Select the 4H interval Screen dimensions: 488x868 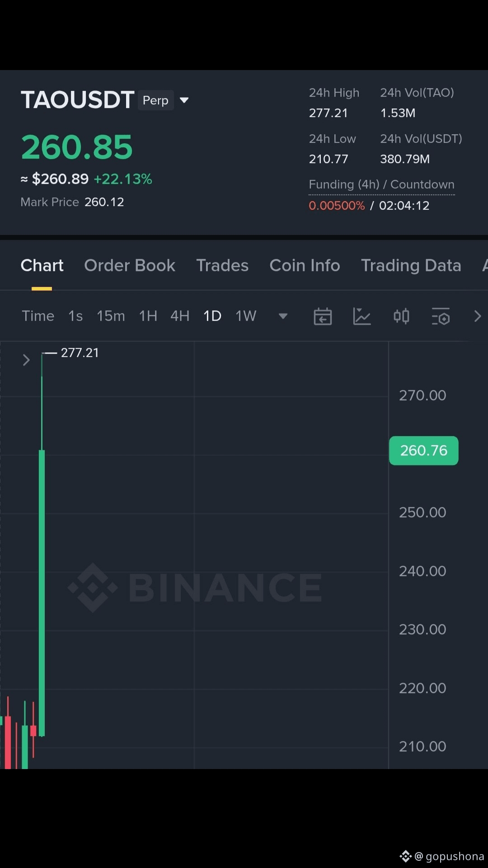pos(180,316)
